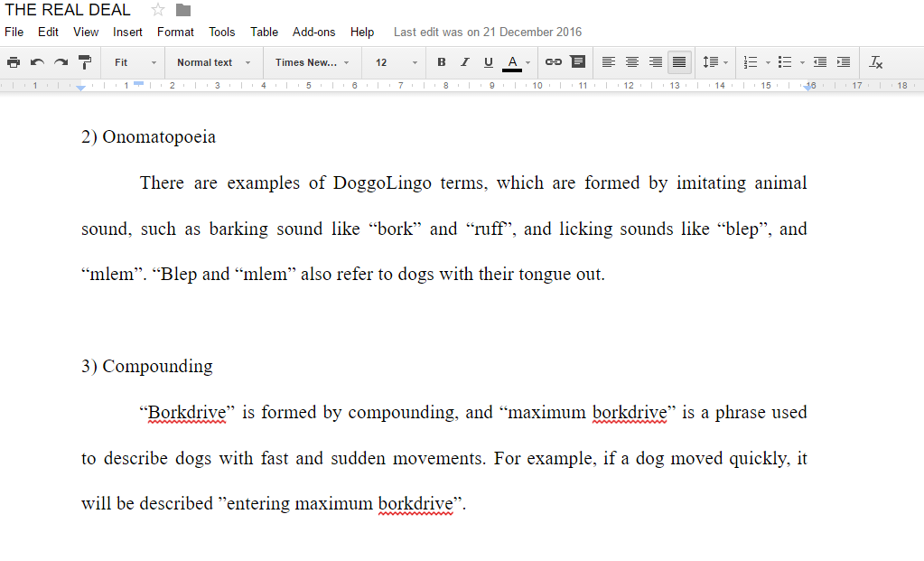Viewport: 924px width, 561px height.
Task: Click the left indent marker on ruler
Action: coord(80,89)
